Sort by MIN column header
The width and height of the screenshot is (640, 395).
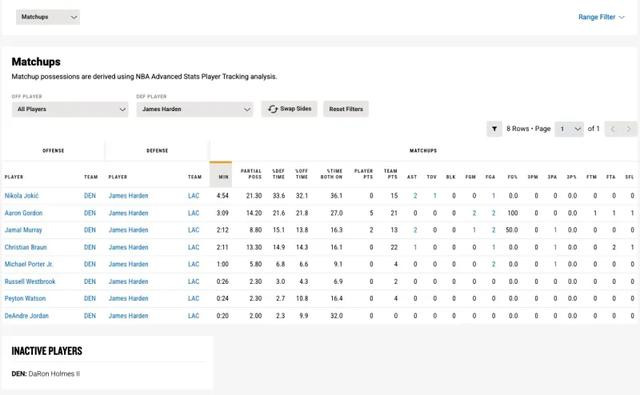pyautogui.click(x=221, y=175)
